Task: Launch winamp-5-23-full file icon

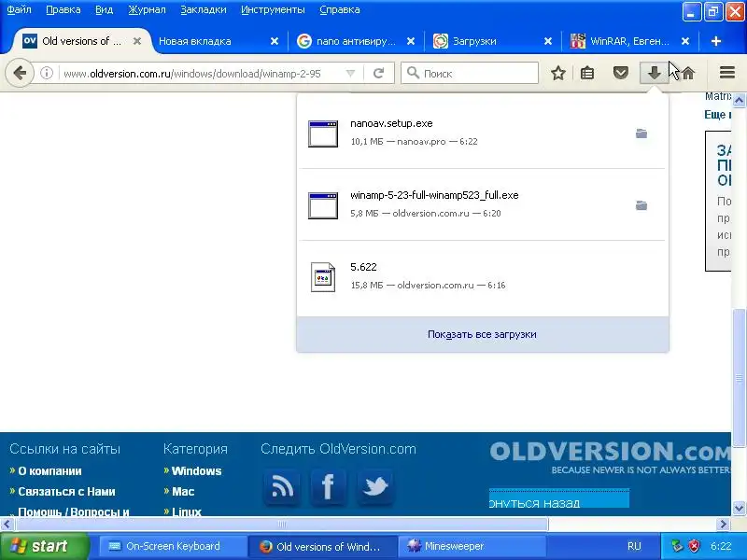Action: coord(323,205)
